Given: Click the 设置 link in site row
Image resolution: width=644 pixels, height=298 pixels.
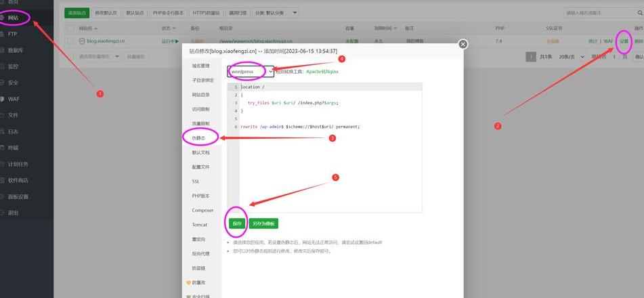Looking at the screenshot, I should point(624,41).
